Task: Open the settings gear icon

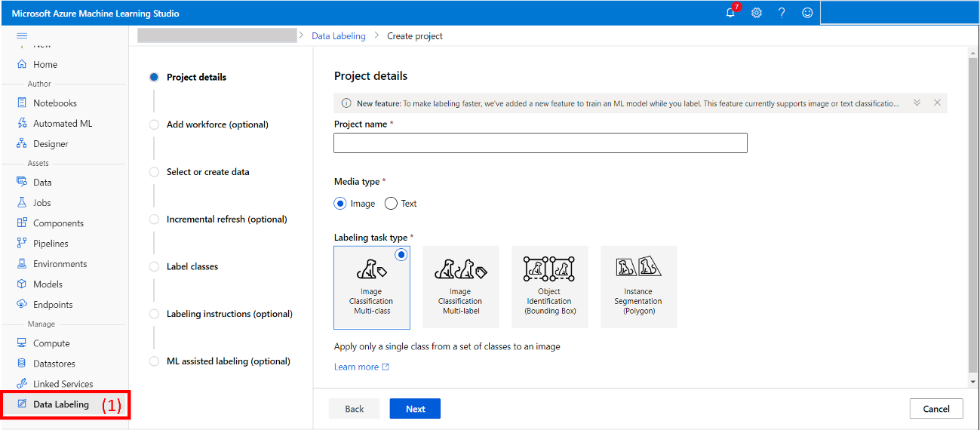Action: [x=757, y=13]
